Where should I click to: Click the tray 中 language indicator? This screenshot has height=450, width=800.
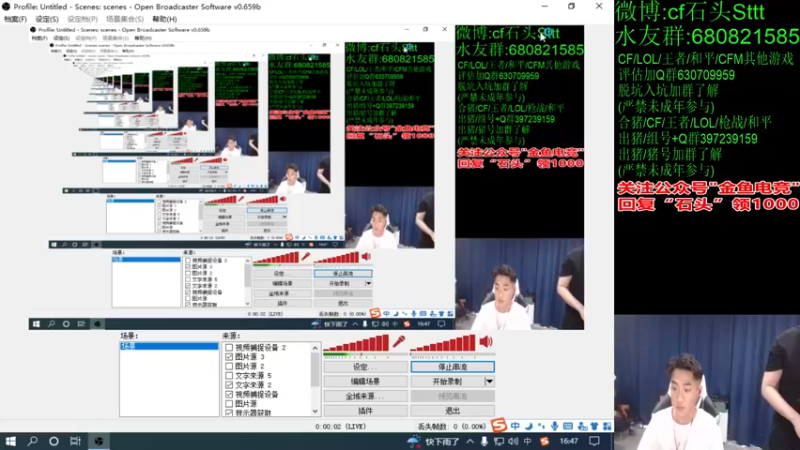(528, 441)
